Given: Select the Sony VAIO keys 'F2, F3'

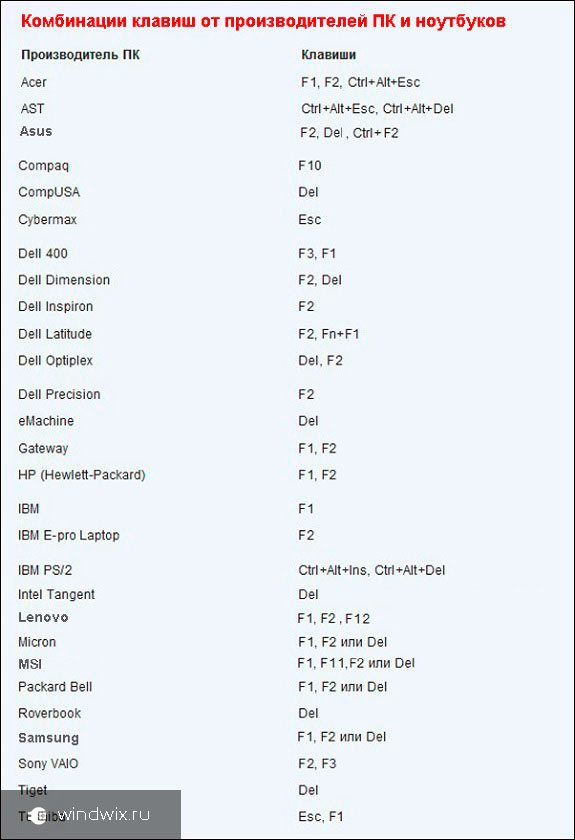Looking at the screenshot, I should click(x=317, y=764).
